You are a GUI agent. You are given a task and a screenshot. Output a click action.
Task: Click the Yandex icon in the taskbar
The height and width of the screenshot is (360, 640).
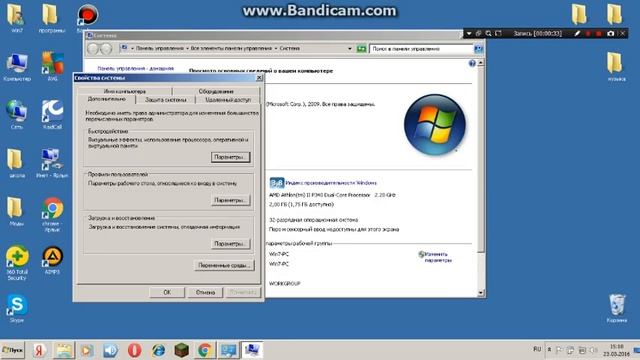click(x=39, y=350)
